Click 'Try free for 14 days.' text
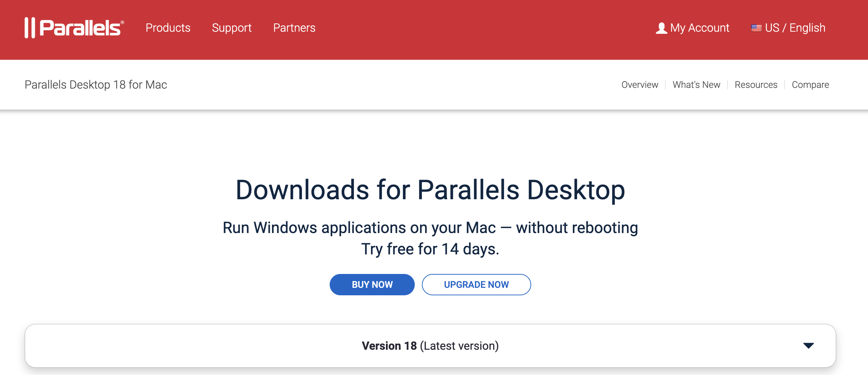Viewport: 868px width, 375px height. coord(430,249)
